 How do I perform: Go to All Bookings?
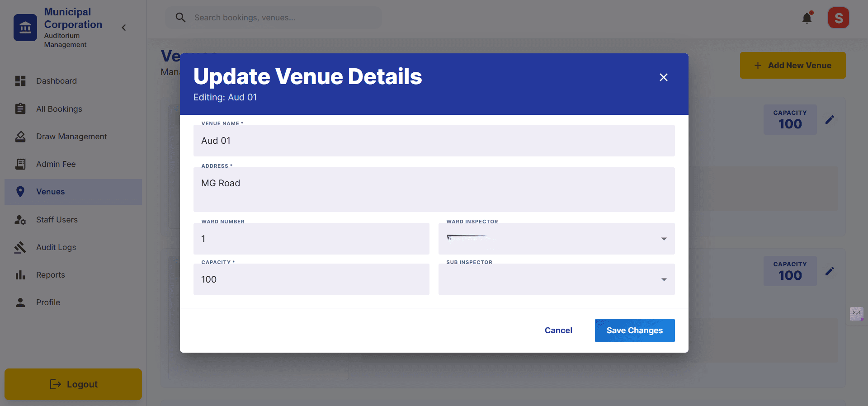(x=73, y=109)
